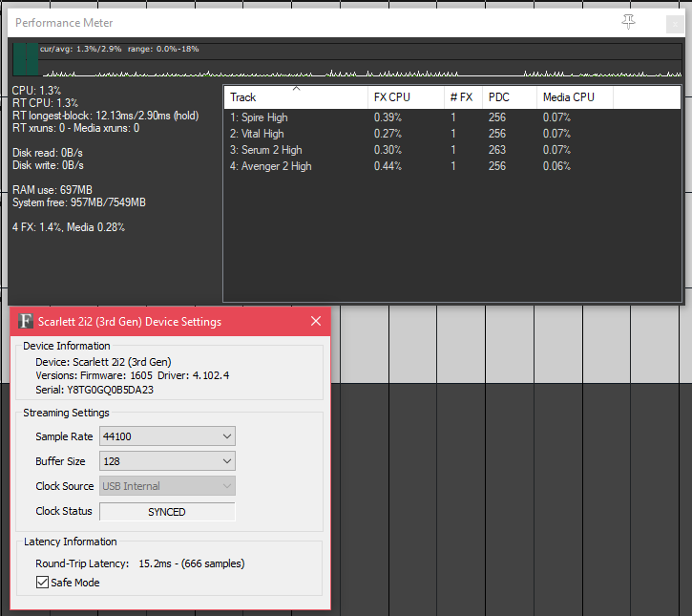Sort by the PDC column header

click(510, 97)
